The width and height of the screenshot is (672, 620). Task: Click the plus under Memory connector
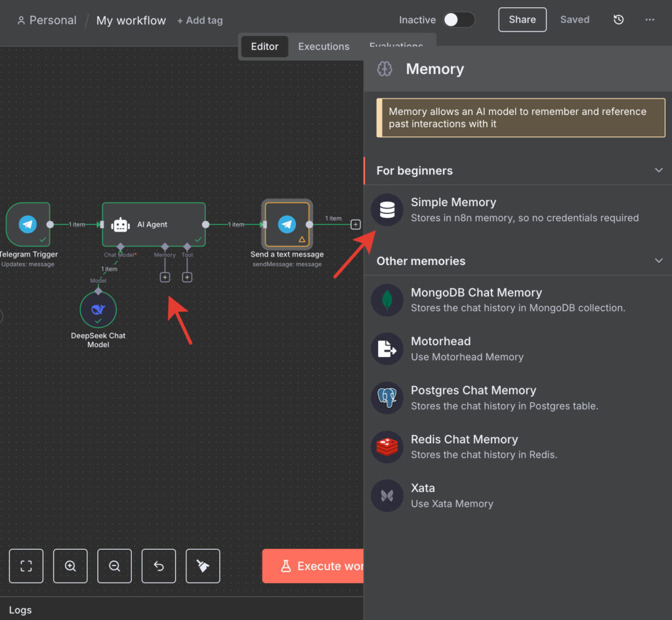(165, 278)
